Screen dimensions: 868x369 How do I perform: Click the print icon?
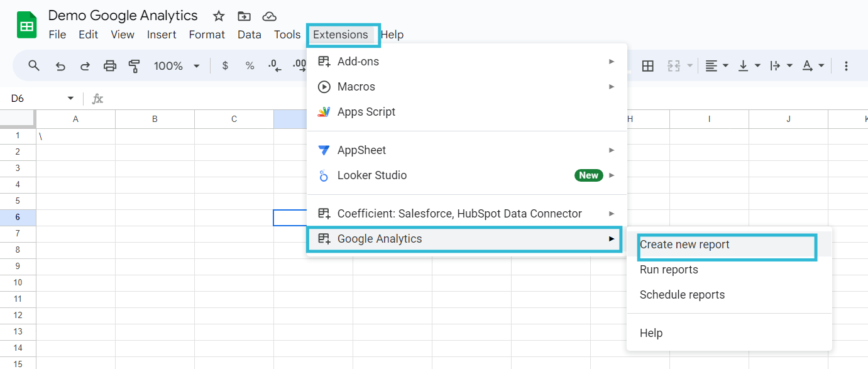110,65
